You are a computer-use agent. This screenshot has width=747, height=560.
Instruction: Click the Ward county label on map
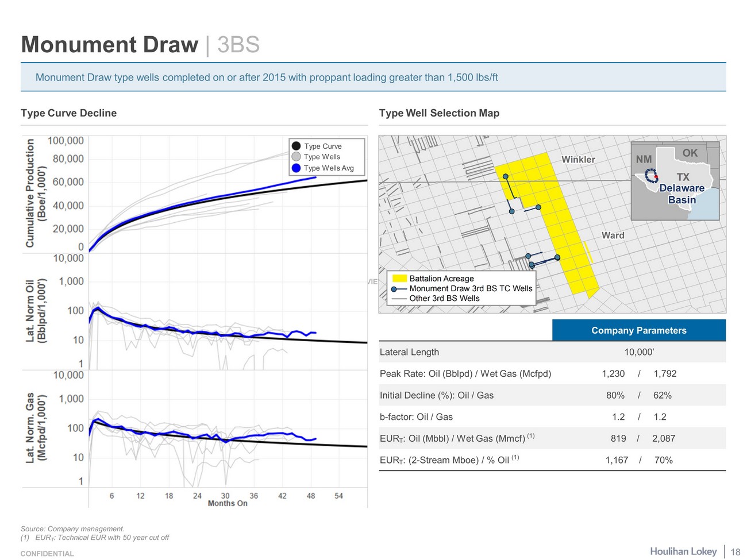pyautogui.click(x=613, y=235)
